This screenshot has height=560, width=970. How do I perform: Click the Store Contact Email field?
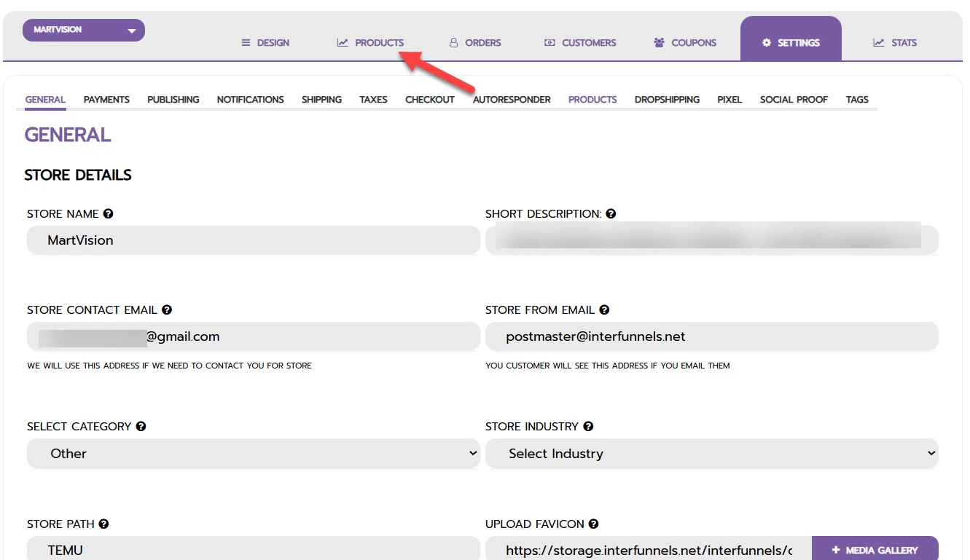tap(254, 336)
